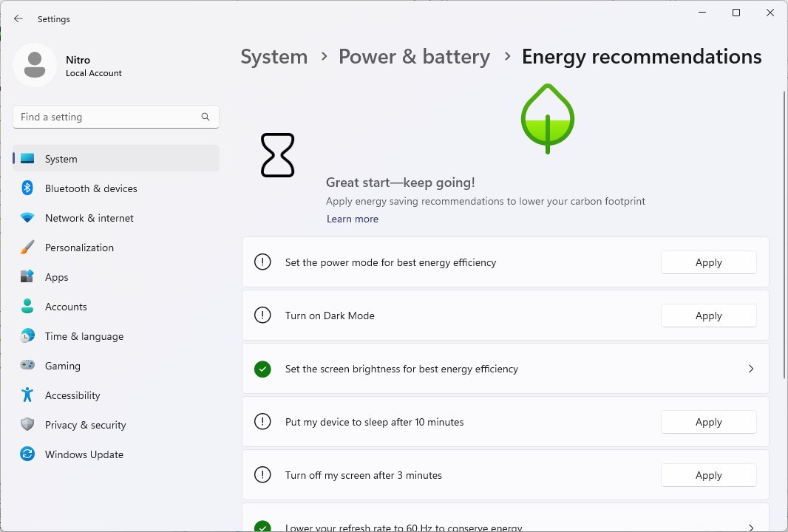This screenshot has height=532, width=788.
Task: Open the Learn more link
Action: (353, 219)
